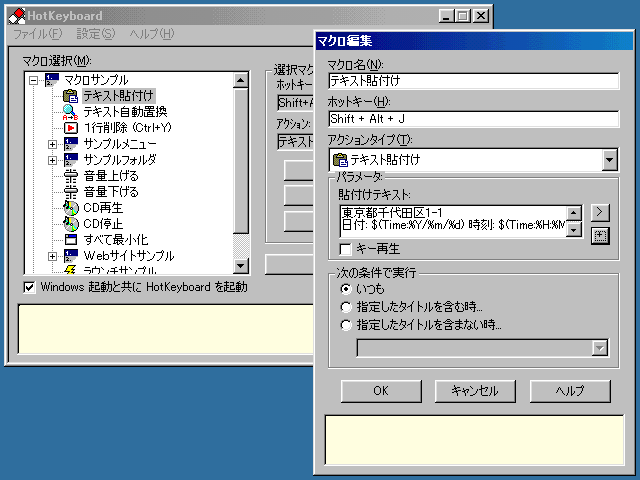This screenshot has height=480, width=640.
Task: Click the マクロ名 input field
Action: [x=473, y=81]
